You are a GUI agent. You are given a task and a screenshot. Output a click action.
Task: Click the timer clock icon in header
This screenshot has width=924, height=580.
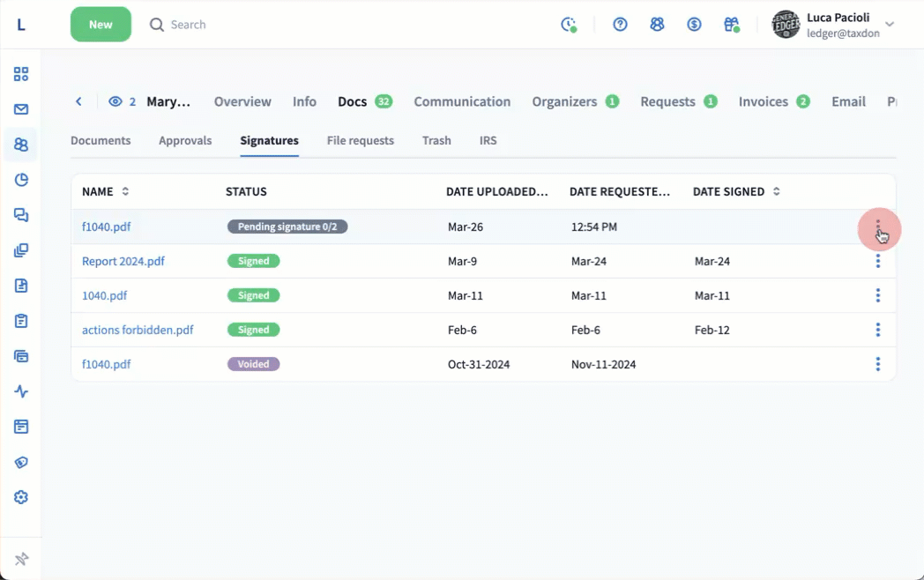[x=569, y=25]
